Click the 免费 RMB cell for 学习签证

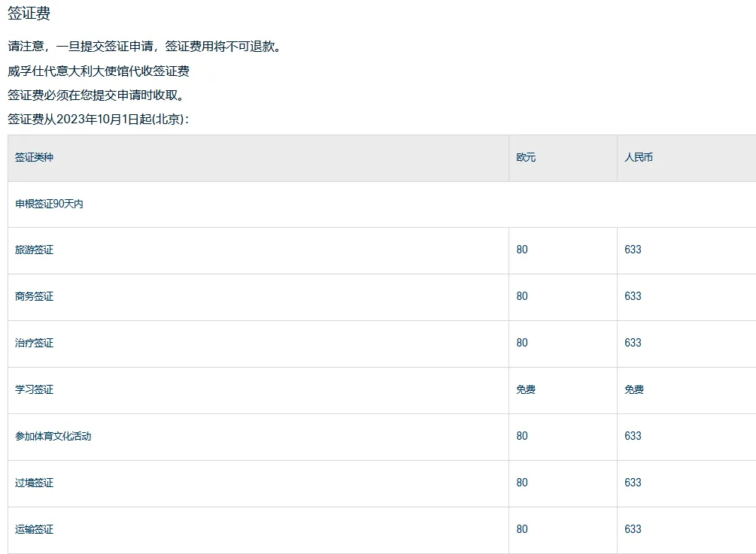pos(634,389)
